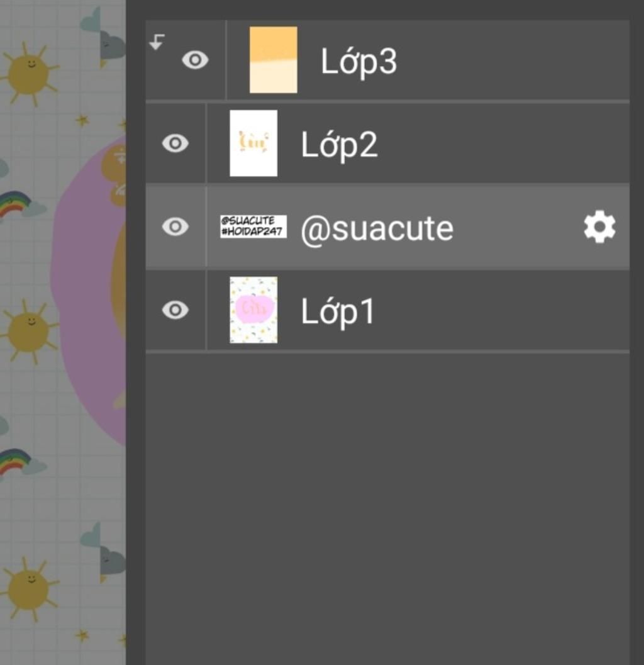The image size is (644, 665).
Task: Toggle visibility of Lớp2 layer
Action: click(x=175, y=143)
